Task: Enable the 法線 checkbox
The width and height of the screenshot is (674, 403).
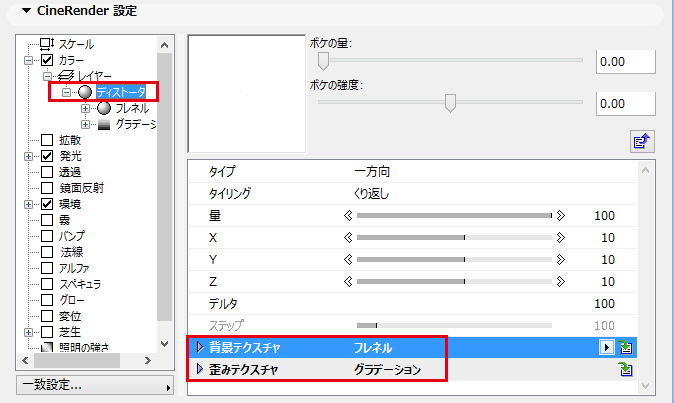Action: click(47, 252)
